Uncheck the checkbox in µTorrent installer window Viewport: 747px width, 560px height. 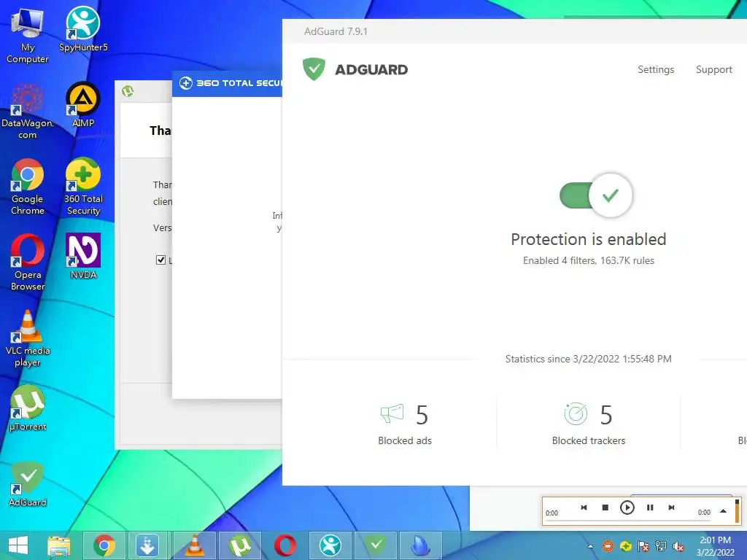click(x=160, y=260)
